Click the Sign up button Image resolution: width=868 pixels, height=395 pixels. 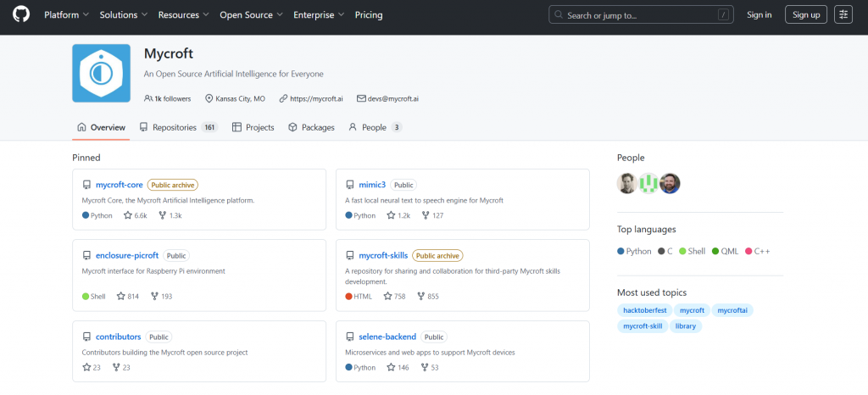806,15
